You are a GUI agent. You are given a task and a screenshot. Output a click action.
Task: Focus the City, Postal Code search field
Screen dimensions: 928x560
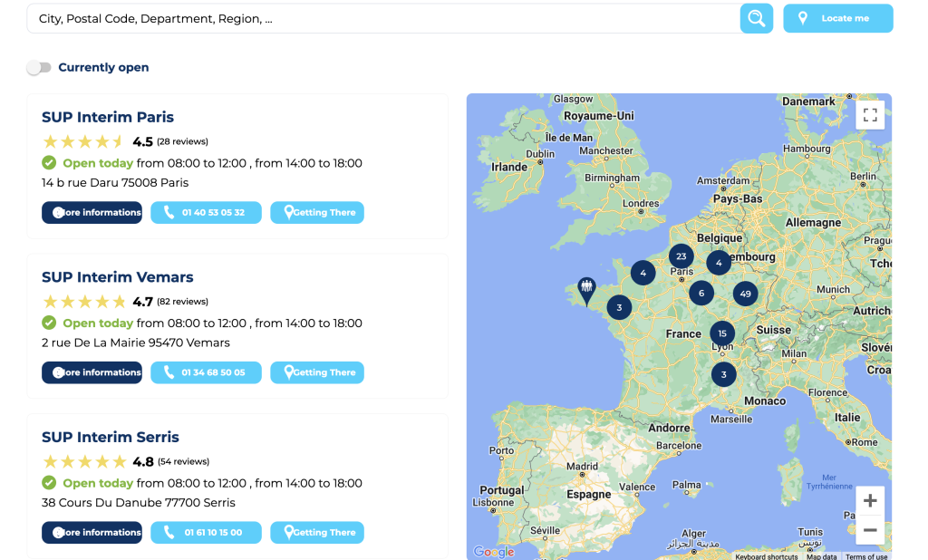[x=383, y=18]
